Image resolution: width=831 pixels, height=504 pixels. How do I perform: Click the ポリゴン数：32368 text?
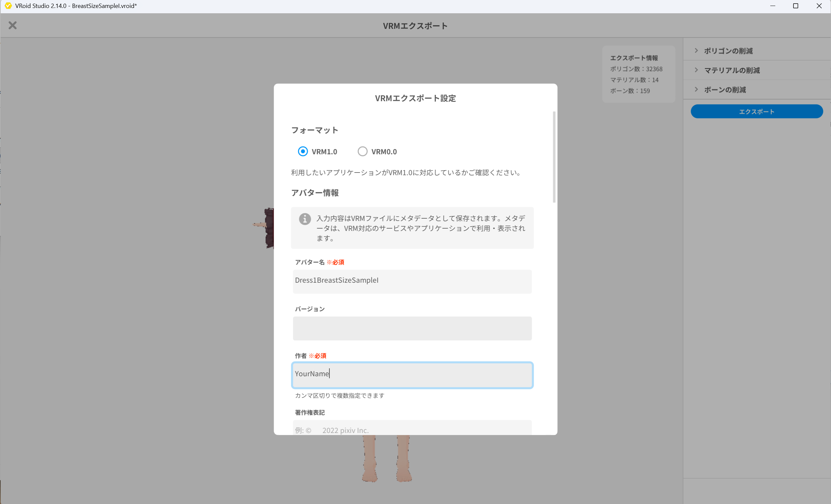[636, 69]
